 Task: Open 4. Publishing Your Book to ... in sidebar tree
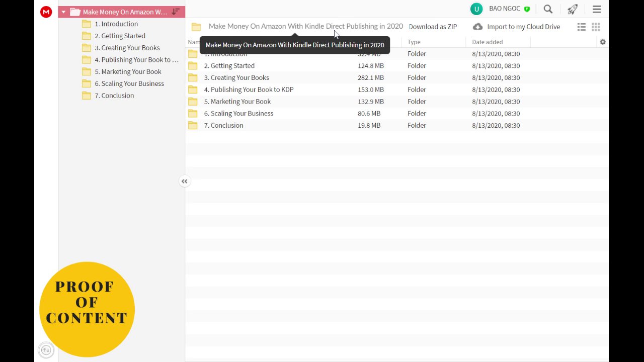(x=136, y=60)
